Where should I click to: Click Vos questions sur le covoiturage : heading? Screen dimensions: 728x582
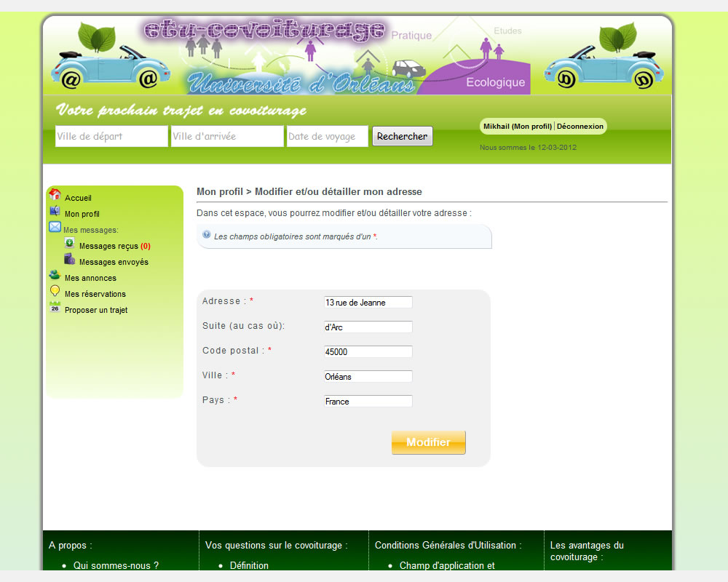[276, 546]
